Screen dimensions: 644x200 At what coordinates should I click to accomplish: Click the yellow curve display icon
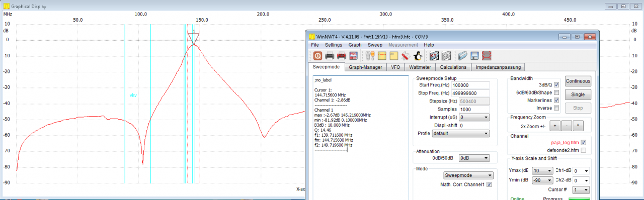382,56
